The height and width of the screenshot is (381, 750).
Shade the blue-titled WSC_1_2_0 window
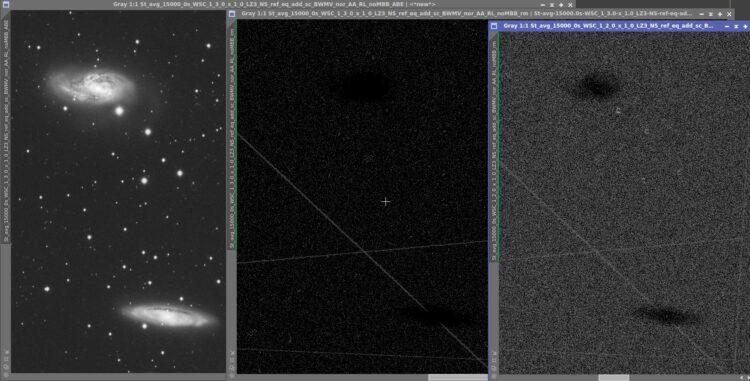point(736,26)
